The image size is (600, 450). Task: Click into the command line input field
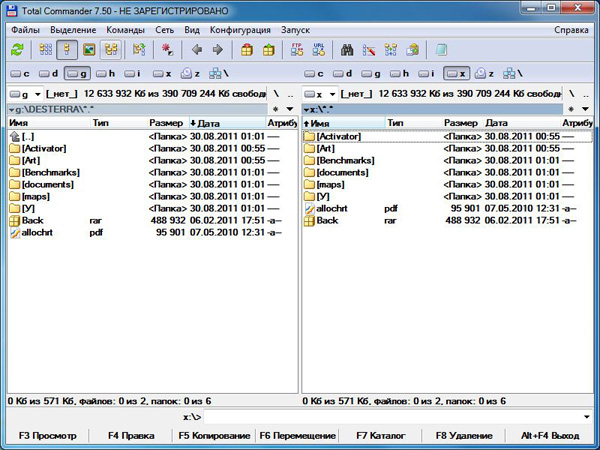click(x=392, y=417)
